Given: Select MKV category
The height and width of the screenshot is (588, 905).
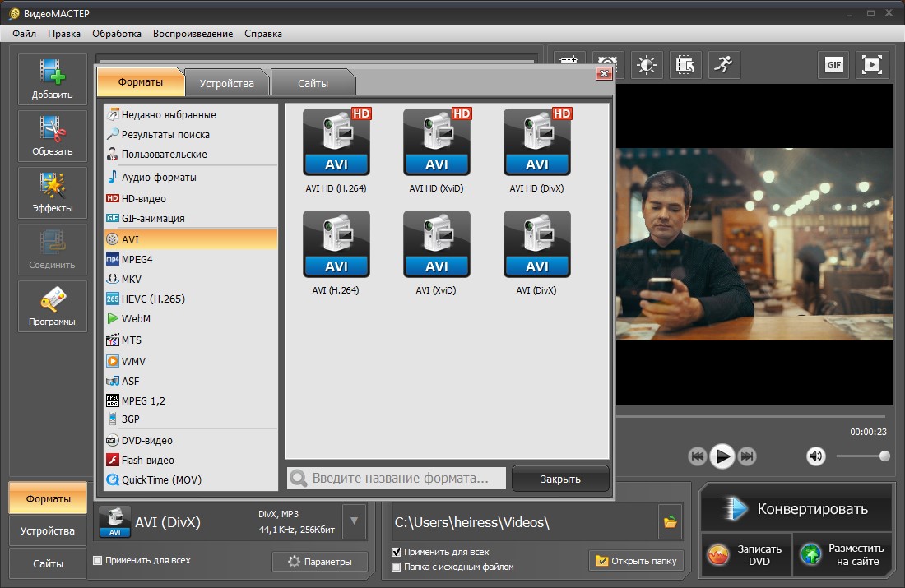Looking at the screenshot, I should [191, 280].
